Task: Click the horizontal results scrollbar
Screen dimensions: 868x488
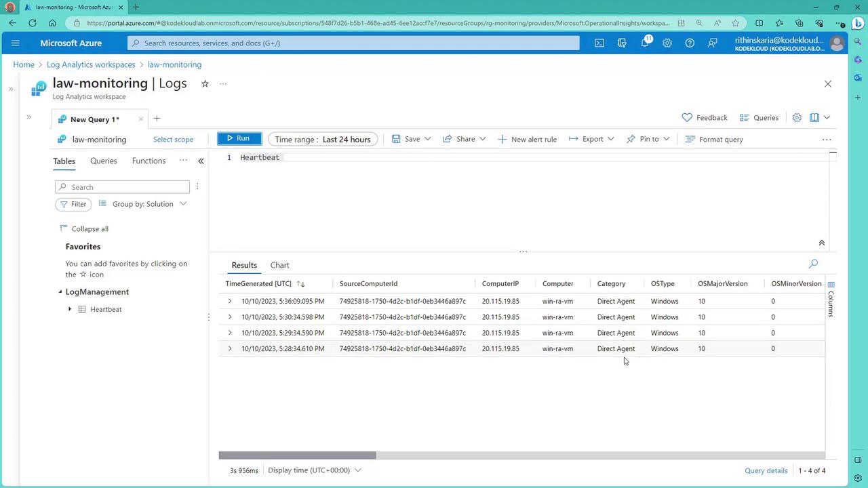Action: (297, 455)
